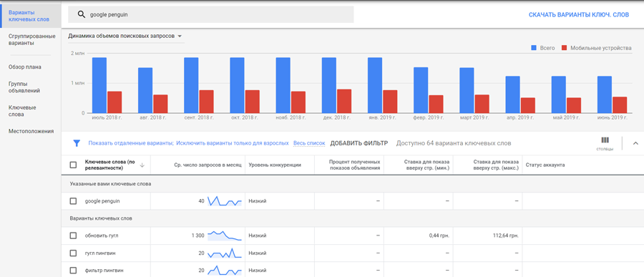The width and height of the screenshot is (644, 277).
Task: Open Ключевые слова in sidebar
Action: [22, 111]
